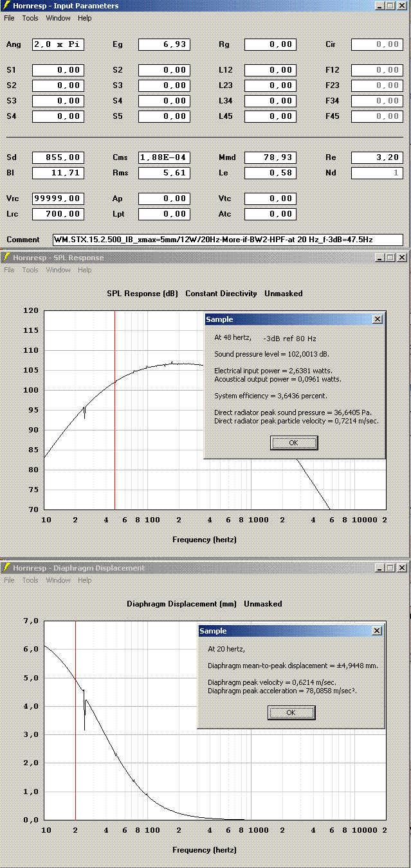Open the File menu in SPL Response window

click(x=9, y=270)
